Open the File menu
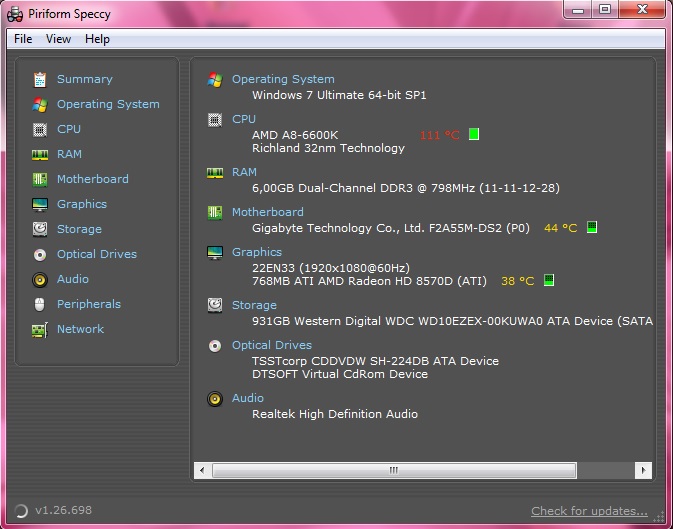The image size is (673, 529). (23, 39)
